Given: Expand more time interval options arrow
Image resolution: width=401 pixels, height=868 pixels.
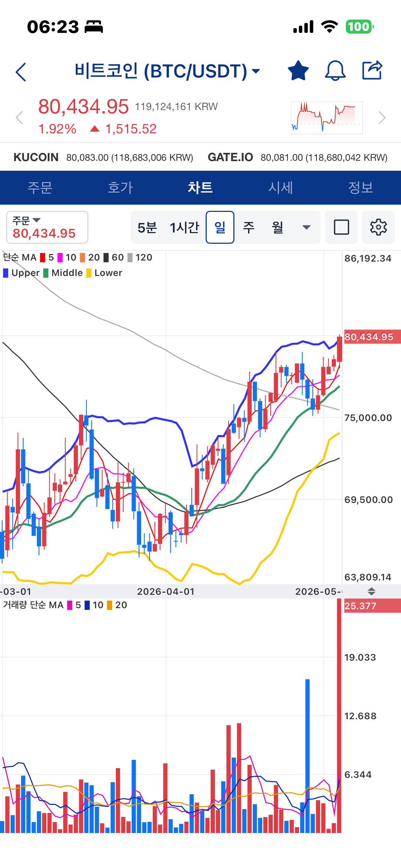Looking at the screenshot, I should 307,227.
